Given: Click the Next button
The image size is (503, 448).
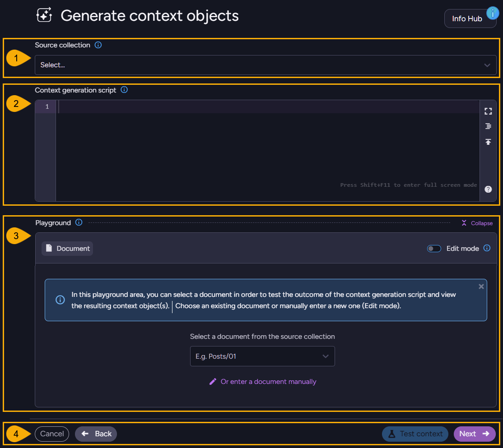Looking at the screenshot, I should [474, 434].
